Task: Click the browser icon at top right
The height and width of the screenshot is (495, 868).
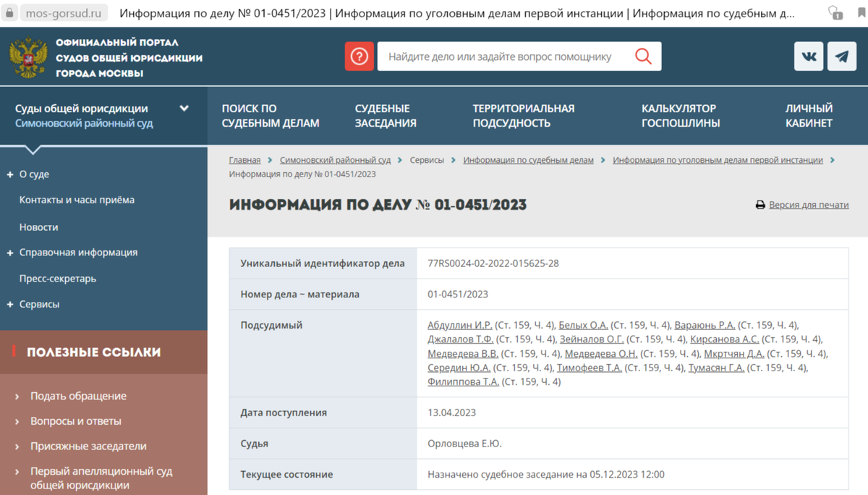Action: click(835, 12)
